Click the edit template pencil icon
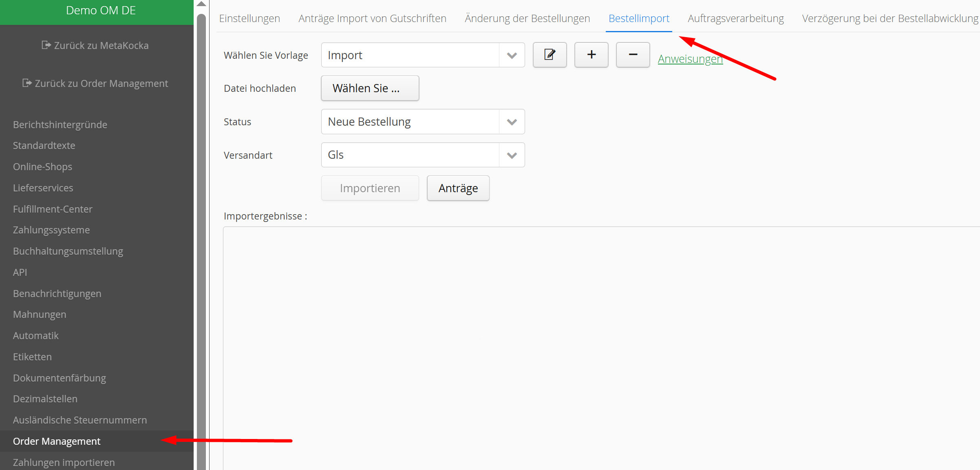 tap(550, 55)
